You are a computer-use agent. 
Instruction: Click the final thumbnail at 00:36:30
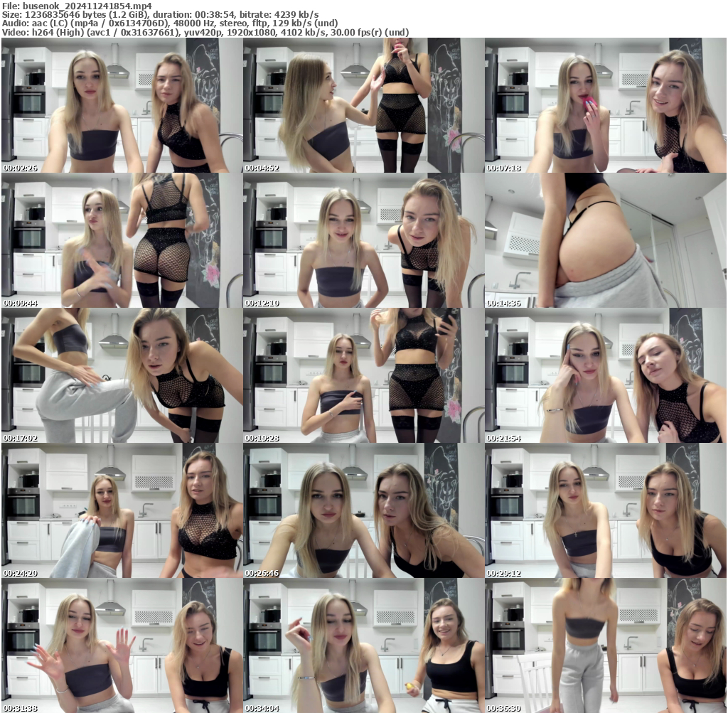click(606, 643)
